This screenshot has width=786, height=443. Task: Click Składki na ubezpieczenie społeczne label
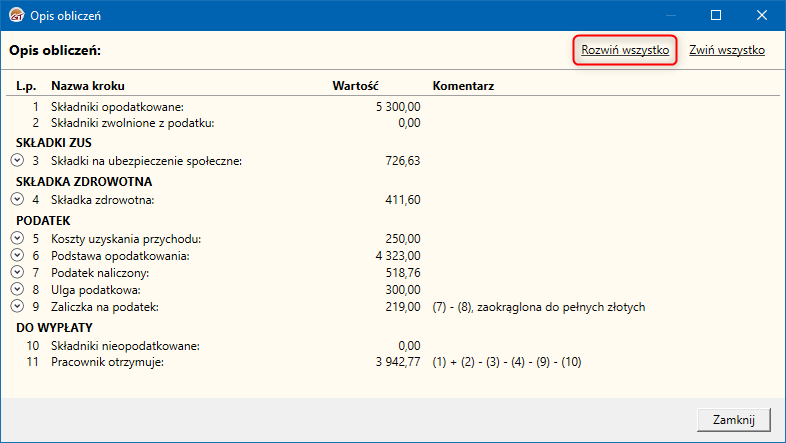[x=146, y=161]
